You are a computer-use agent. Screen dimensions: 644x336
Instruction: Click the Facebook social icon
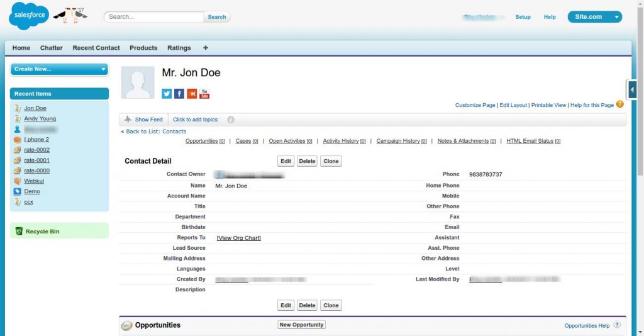pyautogui.click(x=179, y=94)
